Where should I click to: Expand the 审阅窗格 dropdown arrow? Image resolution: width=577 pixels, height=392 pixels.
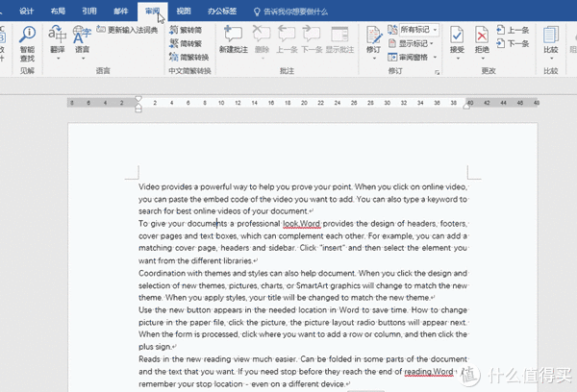(435, 56)
